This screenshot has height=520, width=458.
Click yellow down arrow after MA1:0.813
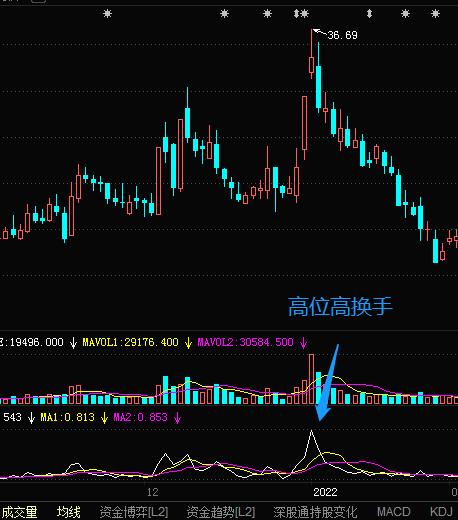point(104,417)
